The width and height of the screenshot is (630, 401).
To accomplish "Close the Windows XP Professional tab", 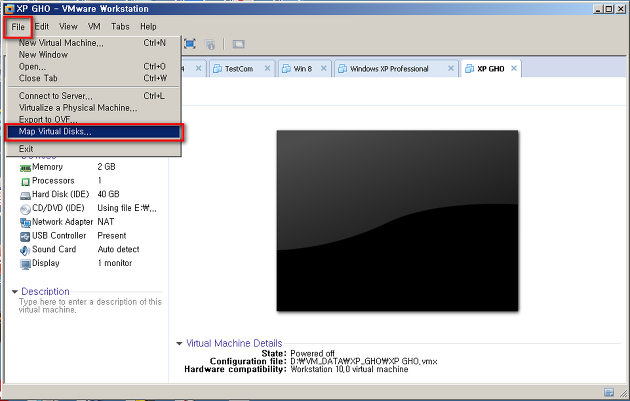I will 451,68.
